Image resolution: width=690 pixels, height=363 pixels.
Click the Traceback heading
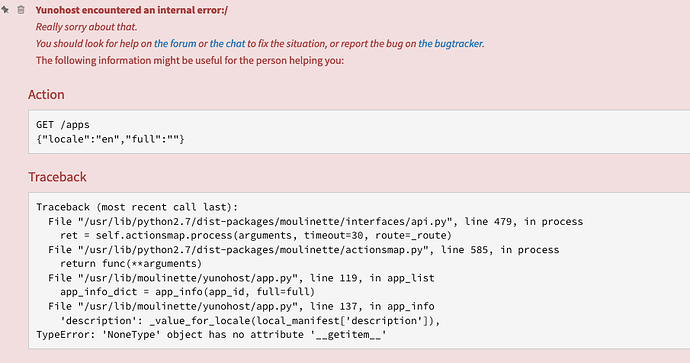point(57,177)
